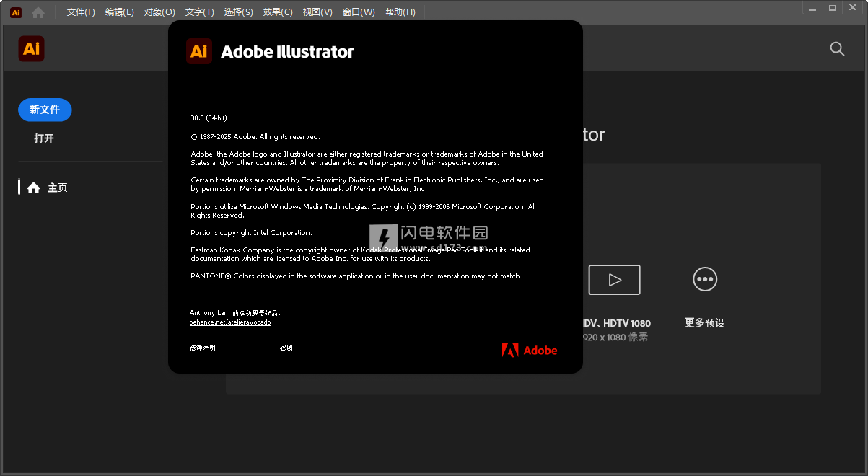
Task: Click the 鸣谢 credits link
Action: tap(286, 348)
